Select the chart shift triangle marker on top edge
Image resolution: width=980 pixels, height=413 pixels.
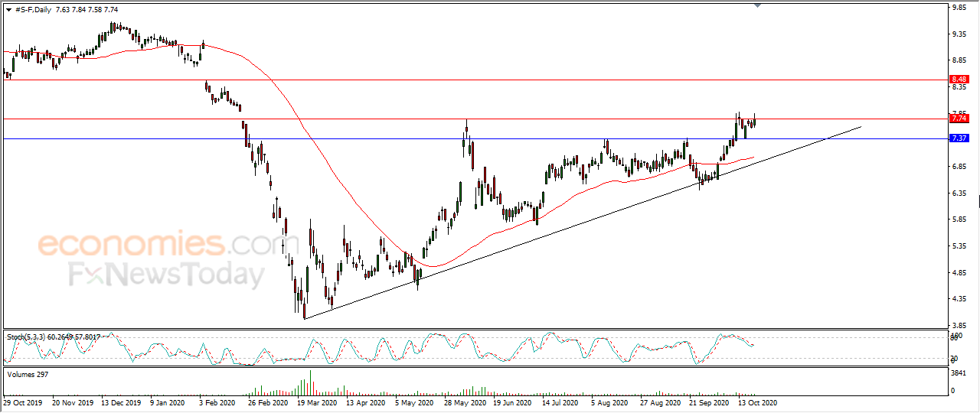757,5
